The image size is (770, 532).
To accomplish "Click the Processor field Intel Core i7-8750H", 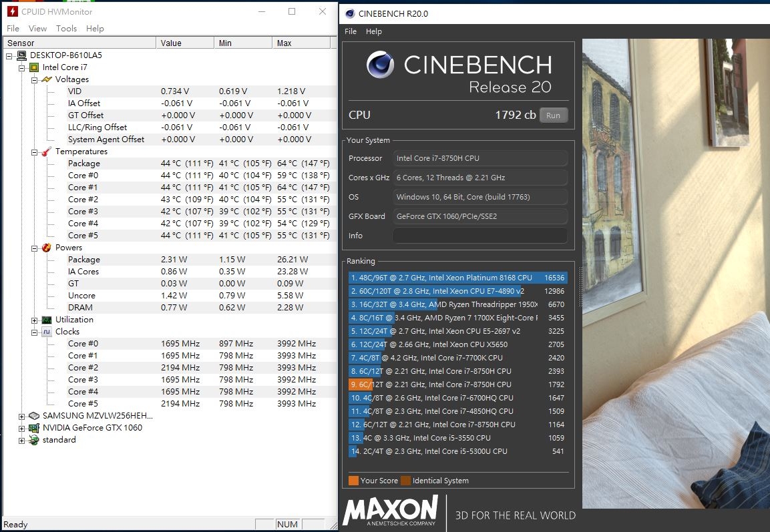I will coord(480,158).
